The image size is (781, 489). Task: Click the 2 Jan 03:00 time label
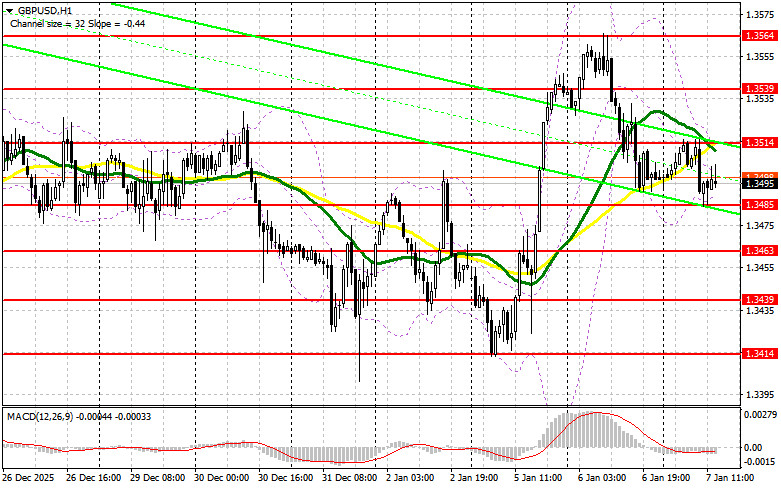coord(410,478)
